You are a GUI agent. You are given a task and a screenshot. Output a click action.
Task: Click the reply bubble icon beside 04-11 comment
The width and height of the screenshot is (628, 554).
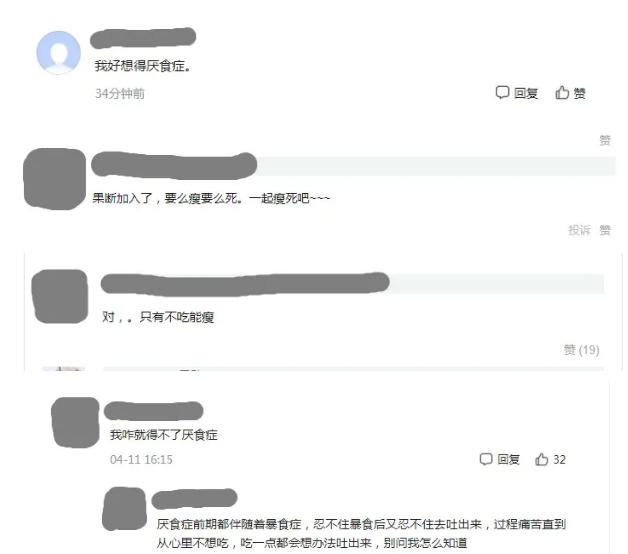point(486,459)
